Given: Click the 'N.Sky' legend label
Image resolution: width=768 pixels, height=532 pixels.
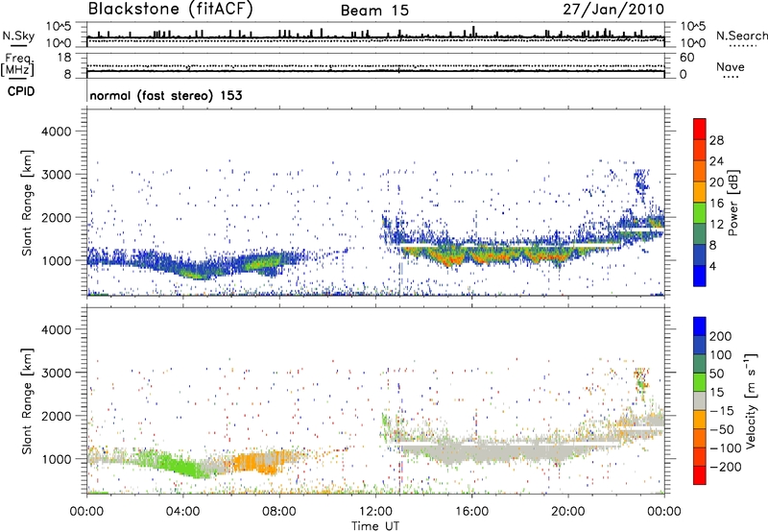Looking at the screenshot, I should pos(18,36).
